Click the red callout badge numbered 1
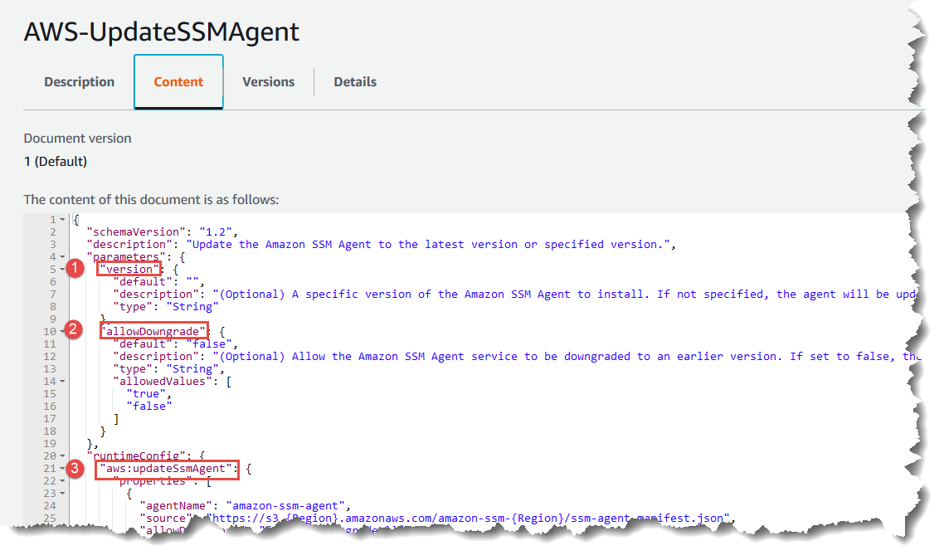Screen dimensions: 949x560 (x=75, y=268)
